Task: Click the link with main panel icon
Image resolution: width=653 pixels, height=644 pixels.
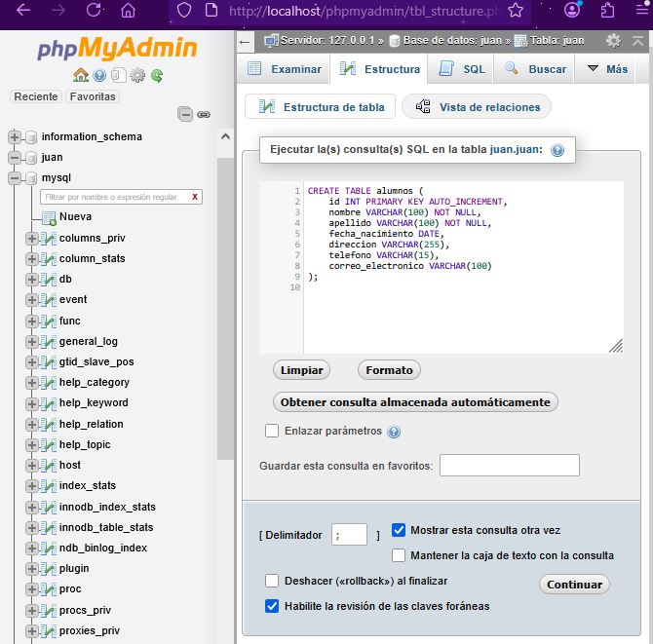Action: pyautogui.click(x=204, y=114)
